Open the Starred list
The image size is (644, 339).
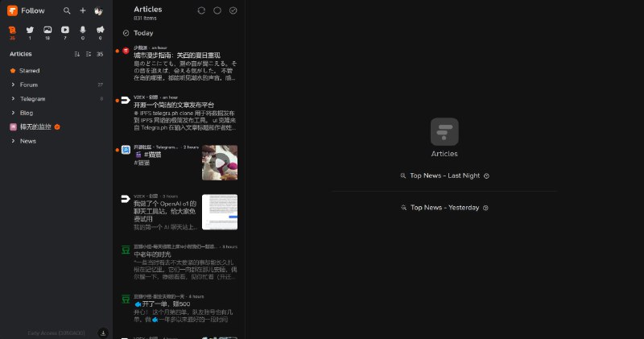click(29, 70)
